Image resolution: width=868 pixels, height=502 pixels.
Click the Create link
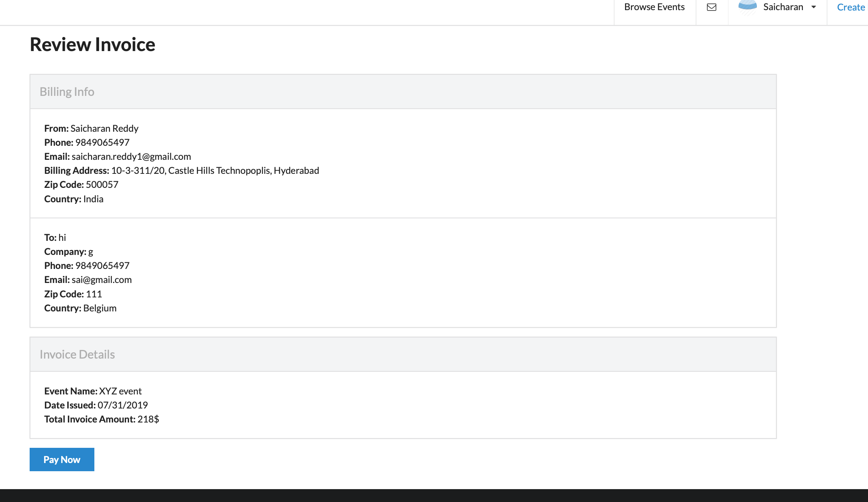coord(850,7)
